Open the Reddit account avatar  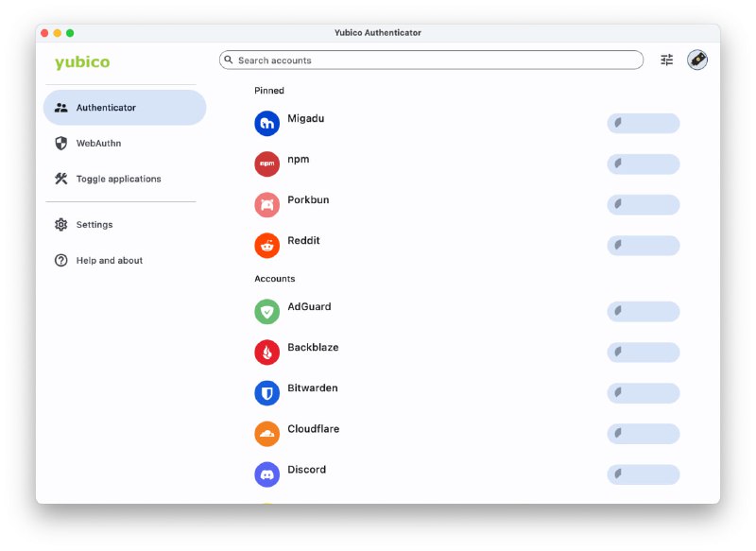(x=266, y=246)
